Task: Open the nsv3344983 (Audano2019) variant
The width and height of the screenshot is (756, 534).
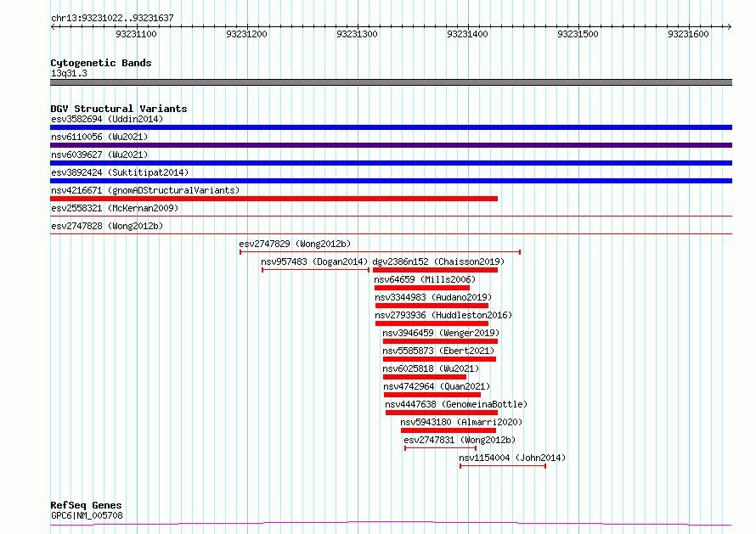Action: 432,297
